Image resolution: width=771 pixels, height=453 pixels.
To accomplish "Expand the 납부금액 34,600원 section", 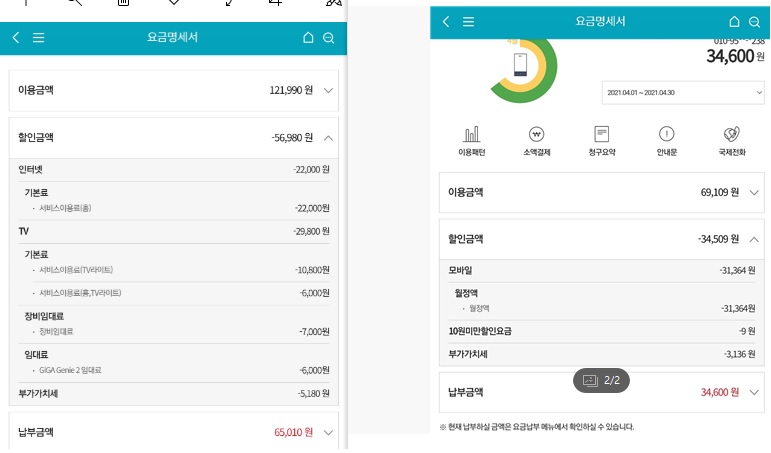I will point(753,392).
